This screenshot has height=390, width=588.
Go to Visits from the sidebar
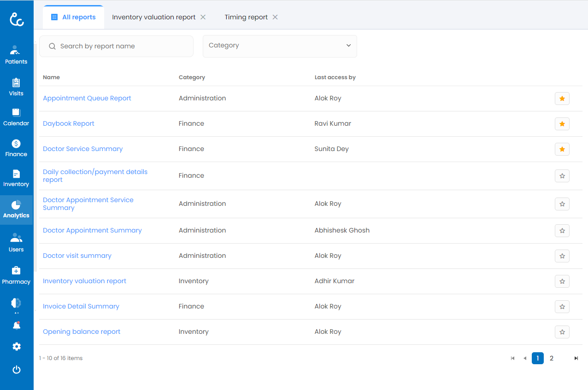tap(16, 87)
